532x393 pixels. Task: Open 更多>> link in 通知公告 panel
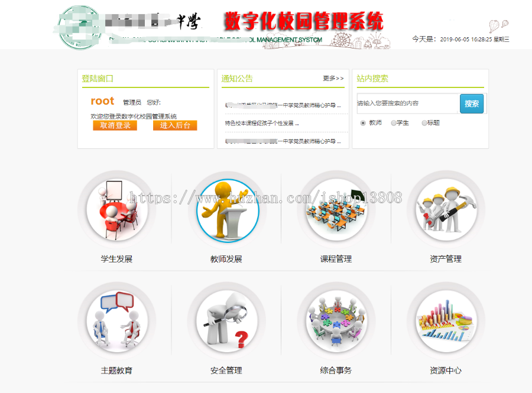point(333,79)
